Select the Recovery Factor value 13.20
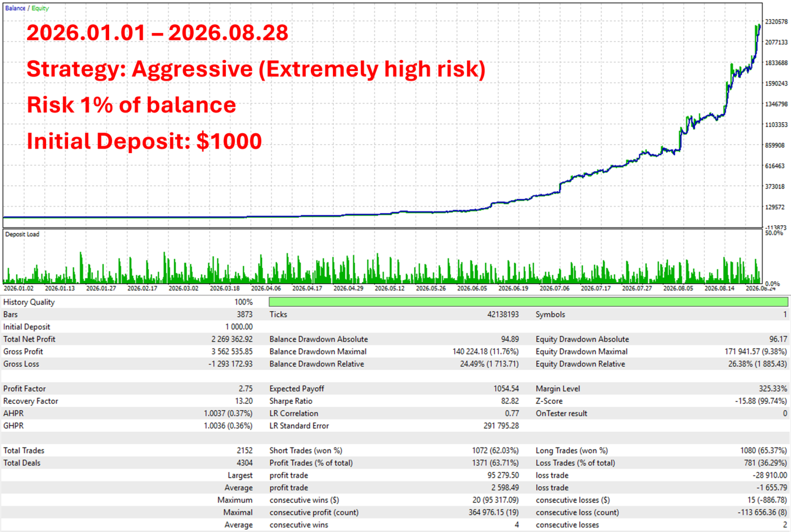Screen dimensions: 791x532 tap(244, 401)
